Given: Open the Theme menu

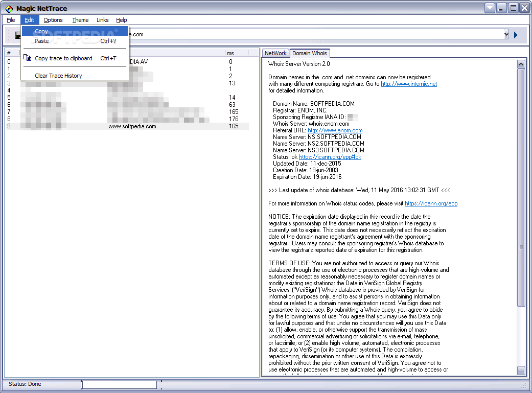Looking at the screenshot, I should pyautogui.click(x=80, y=20).
